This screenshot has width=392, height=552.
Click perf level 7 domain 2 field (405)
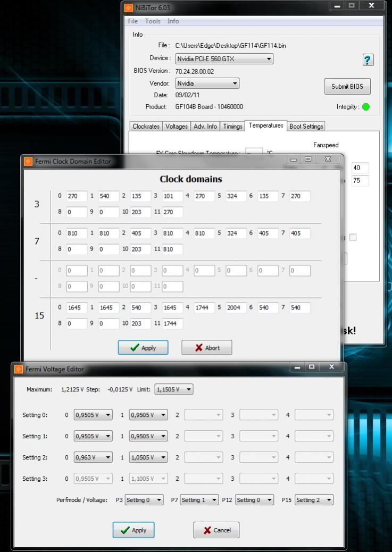140,233
